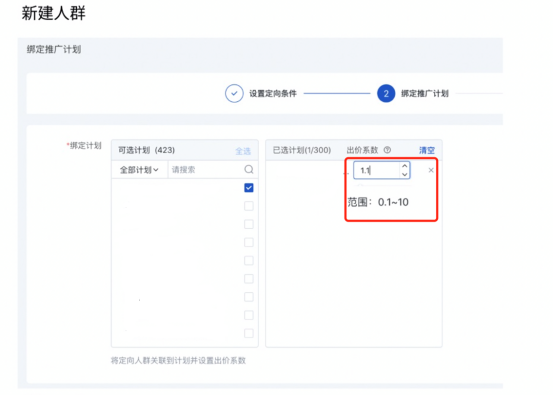Image resolution: width=554 pixels, height=395 pixels.
Task: Focus the 请搜索 plan search field
Action: point(206,170)
